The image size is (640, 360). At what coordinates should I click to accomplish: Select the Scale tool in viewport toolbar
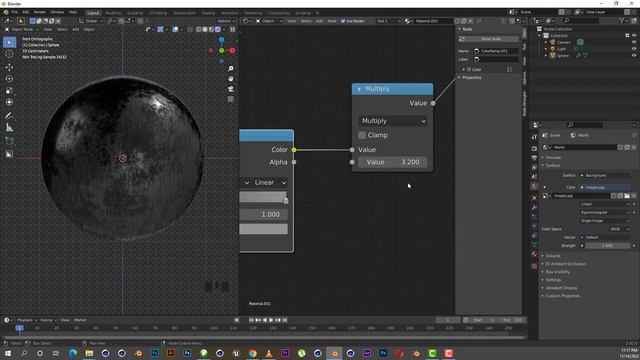9,90
